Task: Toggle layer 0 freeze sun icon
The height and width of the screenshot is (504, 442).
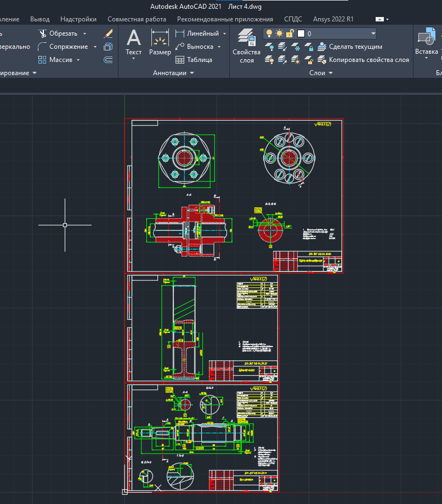Action: (x=280, y=33)
